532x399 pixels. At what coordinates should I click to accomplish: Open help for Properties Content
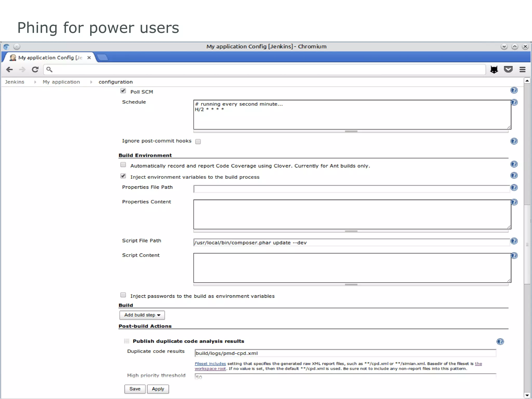coord(514,202)
